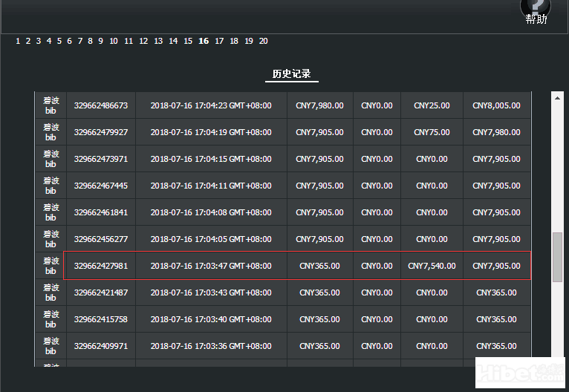Image resolution: width=569 pixels, height=392 pixels.
Task: Click the game icon in row 329662409971
Action: [x=51, y=346]
